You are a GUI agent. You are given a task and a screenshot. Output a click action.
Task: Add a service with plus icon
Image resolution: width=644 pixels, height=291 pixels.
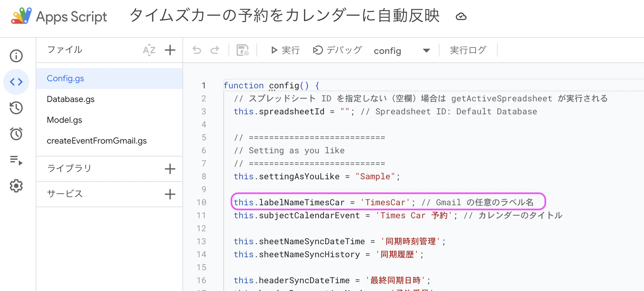pos(170,194)
